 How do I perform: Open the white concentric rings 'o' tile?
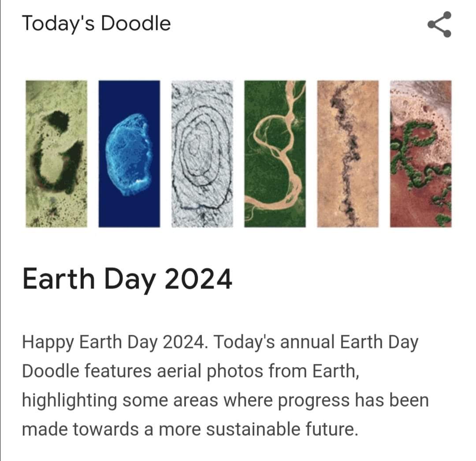pyautogui.click(x=202, y=154)
